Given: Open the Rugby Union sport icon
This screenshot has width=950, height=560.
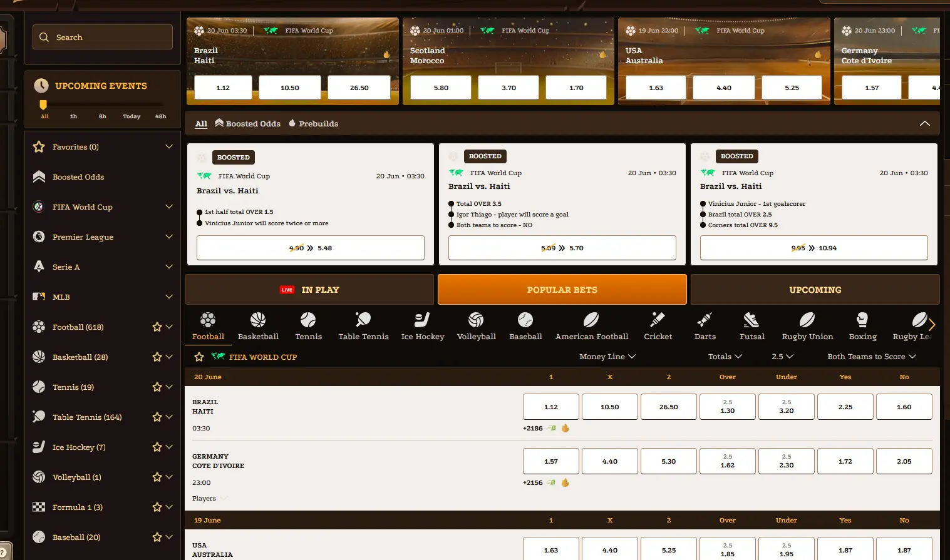Looking at the screenshot, I should 807,320.
